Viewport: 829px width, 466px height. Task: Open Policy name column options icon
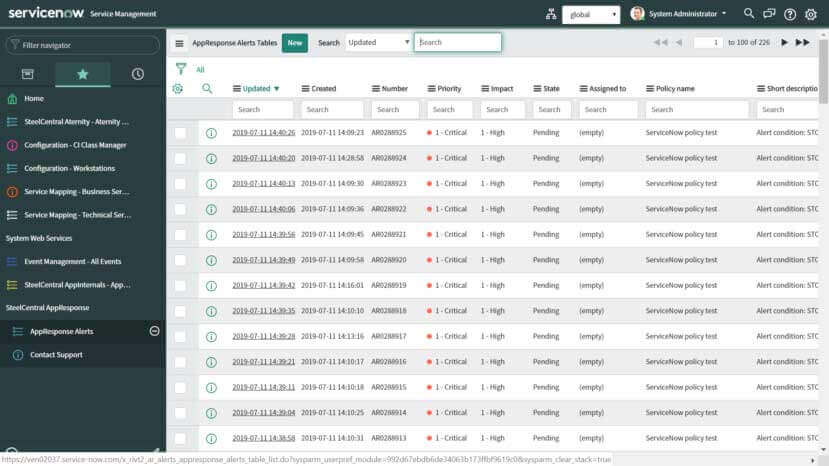tap(650, 89)
